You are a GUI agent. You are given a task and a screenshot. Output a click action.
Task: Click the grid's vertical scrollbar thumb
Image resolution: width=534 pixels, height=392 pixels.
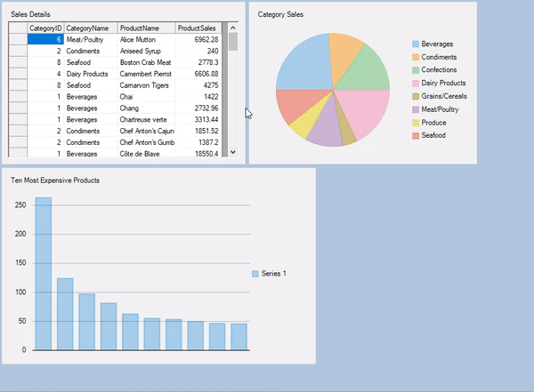[233, 44]
